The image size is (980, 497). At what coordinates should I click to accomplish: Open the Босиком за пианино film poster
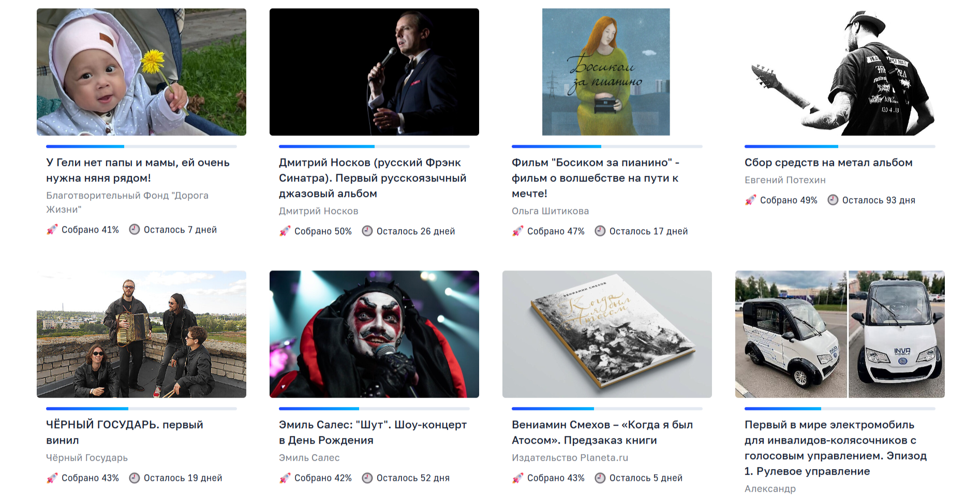tap(606, 72)
